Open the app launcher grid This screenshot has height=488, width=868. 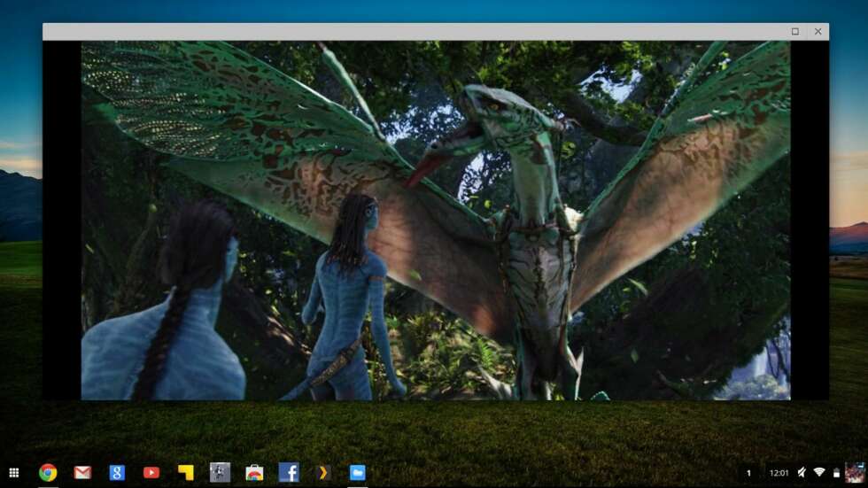pos(14,473)
